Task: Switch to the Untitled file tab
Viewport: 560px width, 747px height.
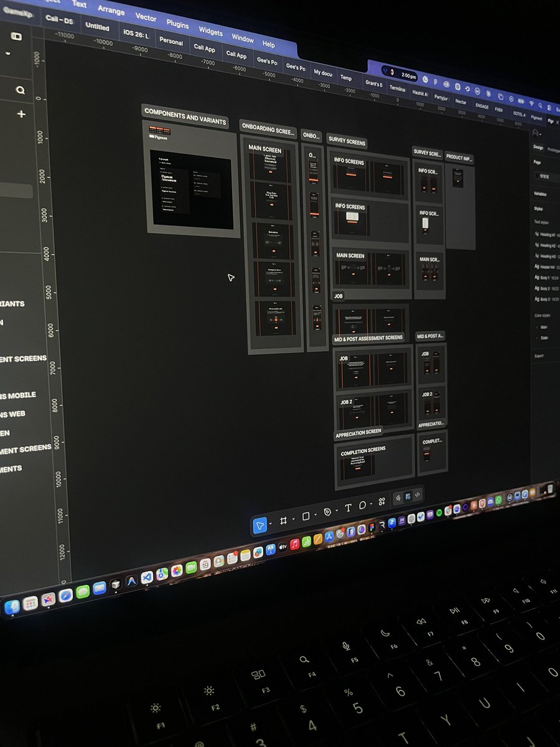Action: [x=98, y=26]
